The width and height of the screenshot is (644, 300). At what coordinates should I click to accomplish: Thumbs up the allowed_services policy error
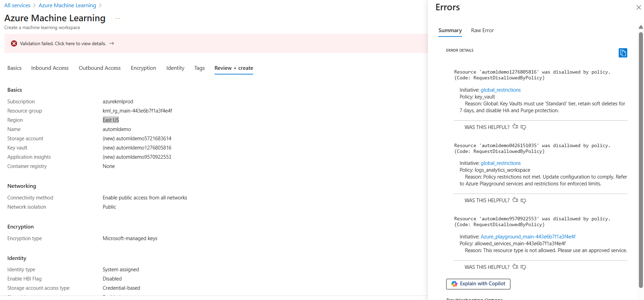point(515,266)
